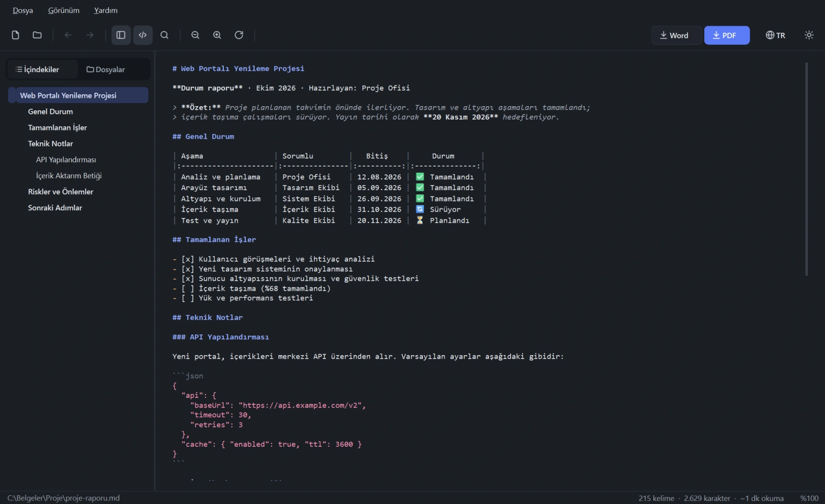
Task: Reset zoom with the circular arrow icon
Action: point(239,35)
